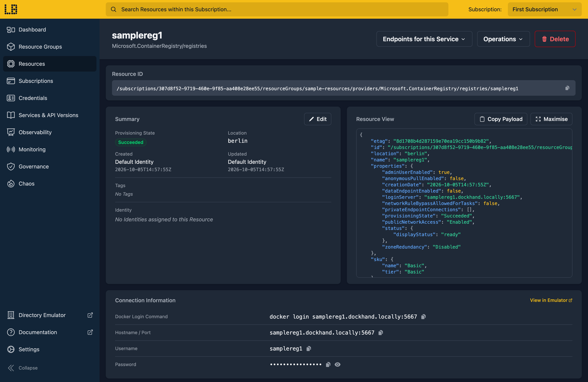The image size is (588, 382).
Task: Click the Monitoring signal icon
Action: coord(11,149)
